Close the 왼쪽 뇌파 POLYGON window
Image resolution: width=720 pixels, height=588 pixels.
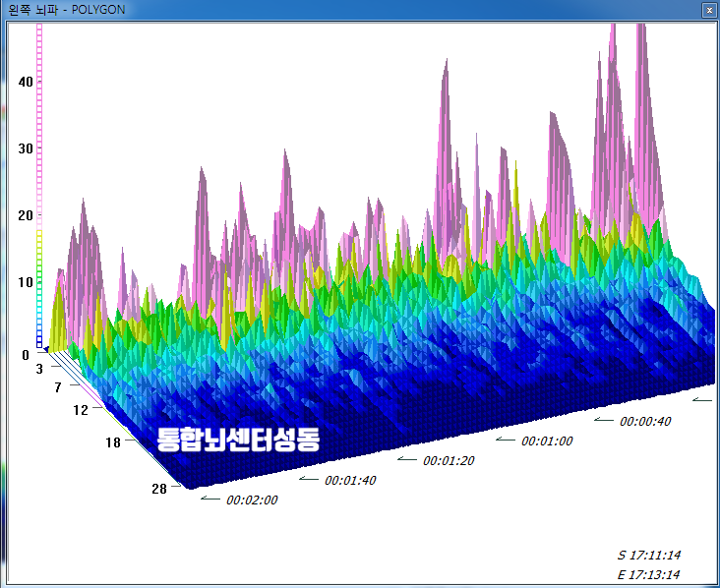tap(707, 10)
